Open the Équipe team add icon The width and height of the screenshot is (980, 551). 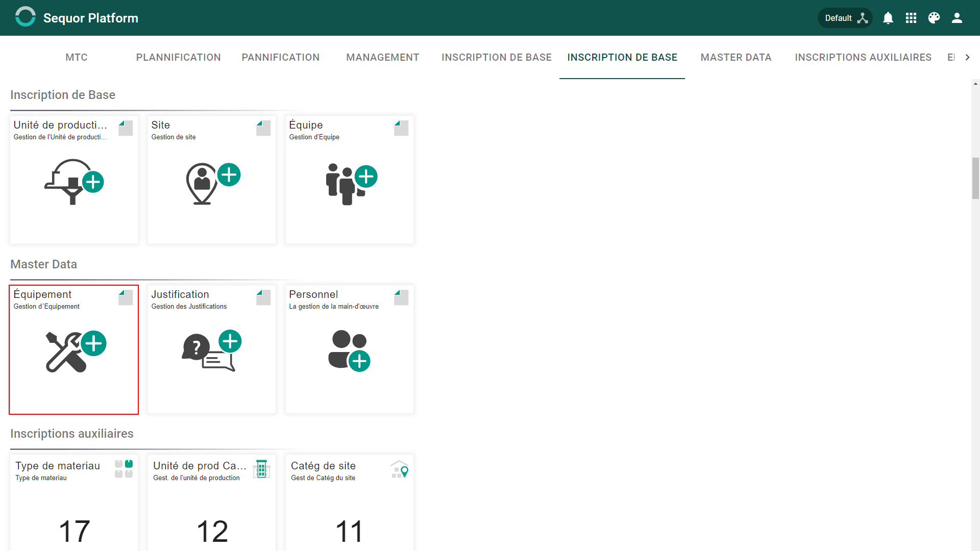(351, 184)
